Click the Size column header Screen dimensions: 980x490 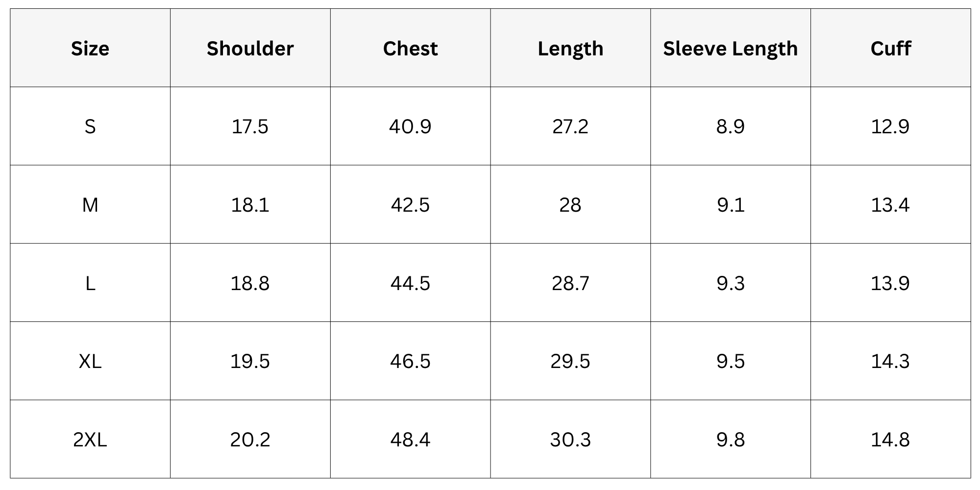(90, 49)
